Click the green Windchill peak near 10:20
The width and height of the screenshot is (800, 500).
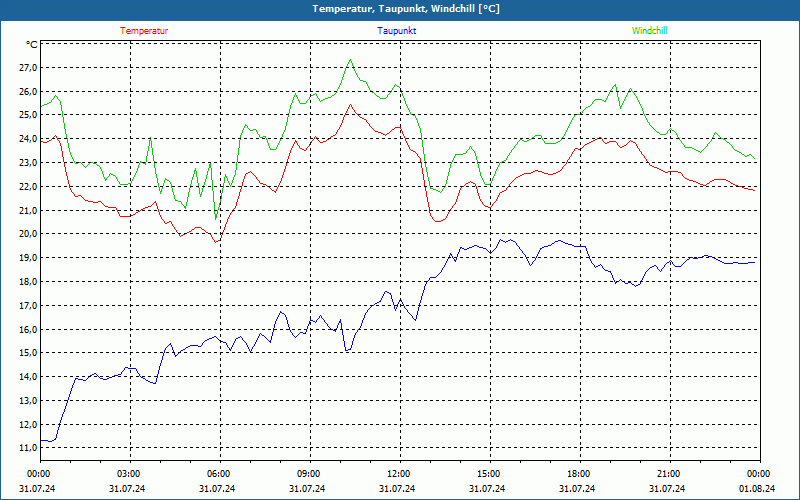pos(350,60)
